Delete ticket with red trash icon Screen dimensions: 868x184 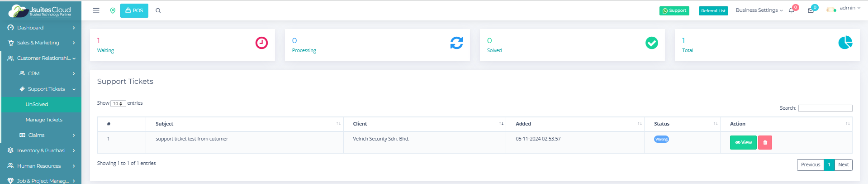[x=765, y=142]
